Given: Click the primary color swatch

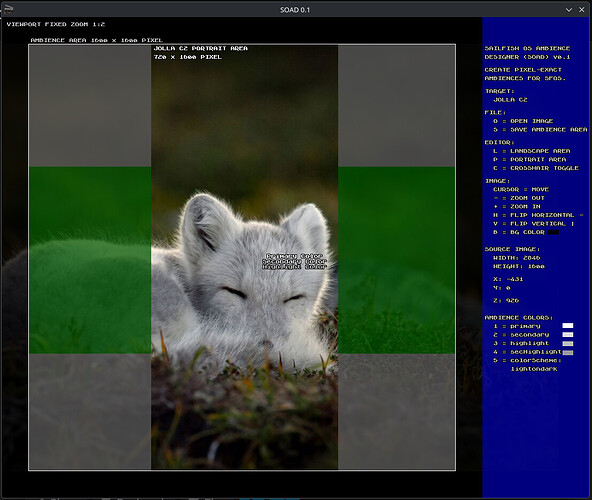Looking at the screenshot, I should (x=567, y=326).
